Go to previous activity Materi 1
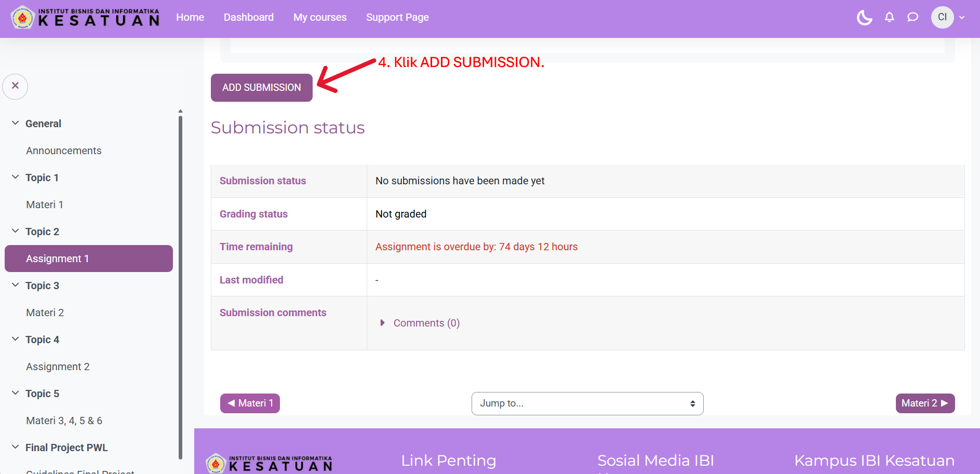This screenshot has width=980, height=474. click(x=250, y=403)
